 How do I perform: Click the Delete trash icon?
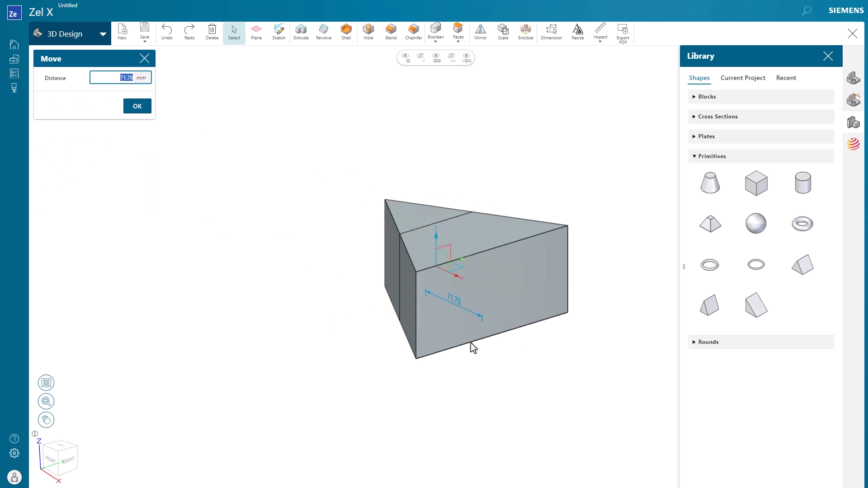[x=212, y=32]
